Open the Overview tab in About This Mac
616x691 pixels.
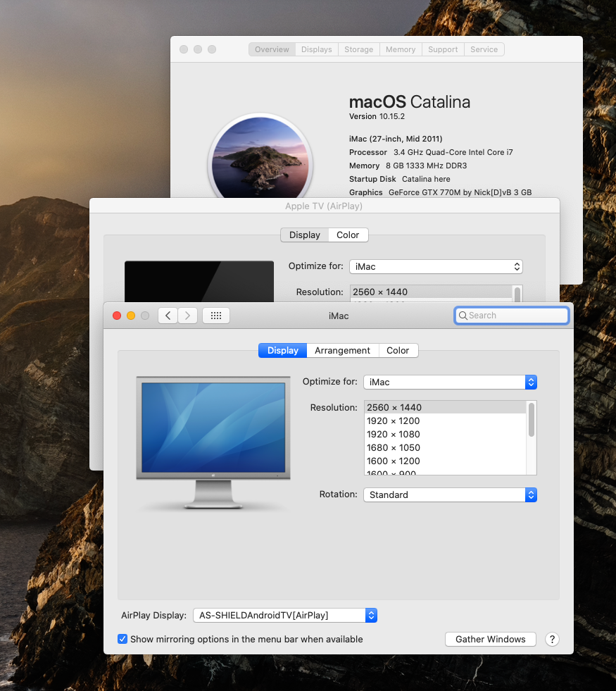[272, 49]
